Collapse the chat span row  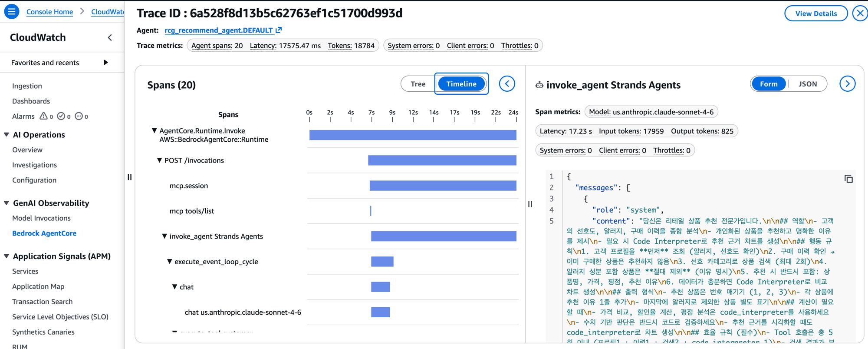pos(174,287)
